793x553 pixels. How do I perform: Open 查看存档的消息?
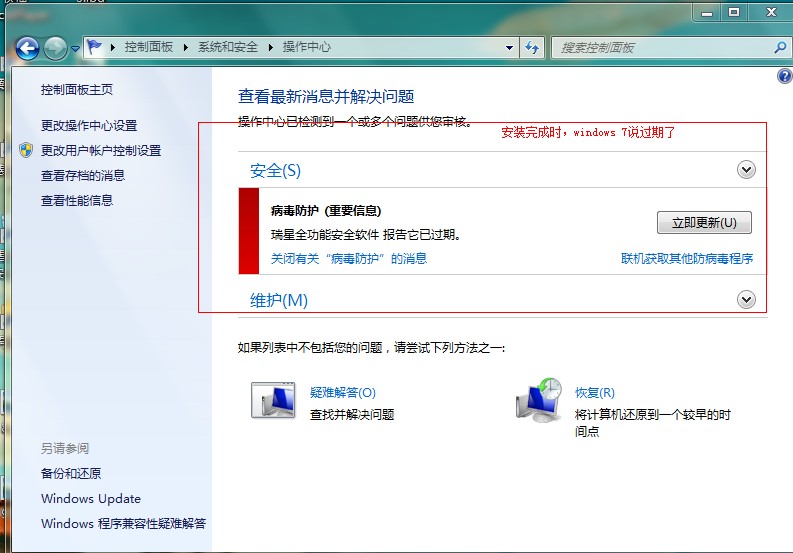pos(83,175)
